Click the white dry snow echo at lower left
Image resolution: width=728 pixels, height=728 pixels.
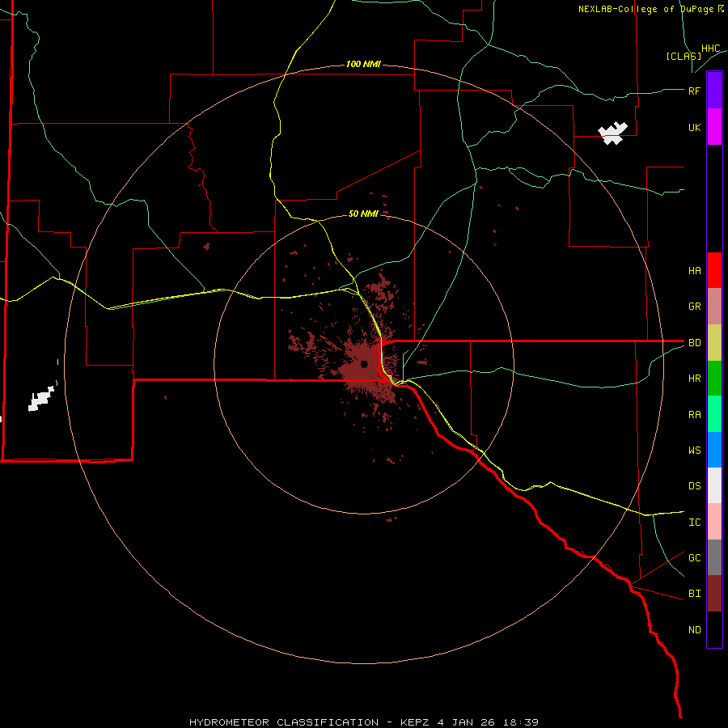coord(41,399)
